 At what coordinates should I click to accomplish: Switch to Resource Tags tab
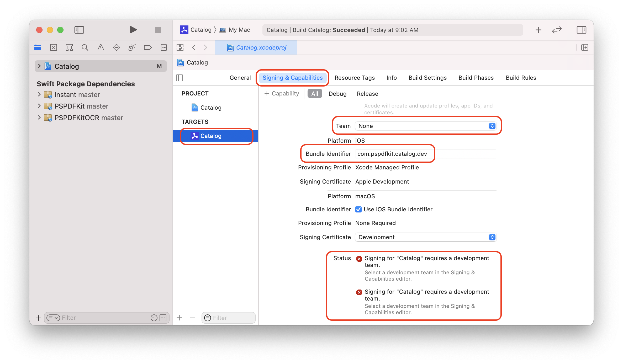[355, 78]
